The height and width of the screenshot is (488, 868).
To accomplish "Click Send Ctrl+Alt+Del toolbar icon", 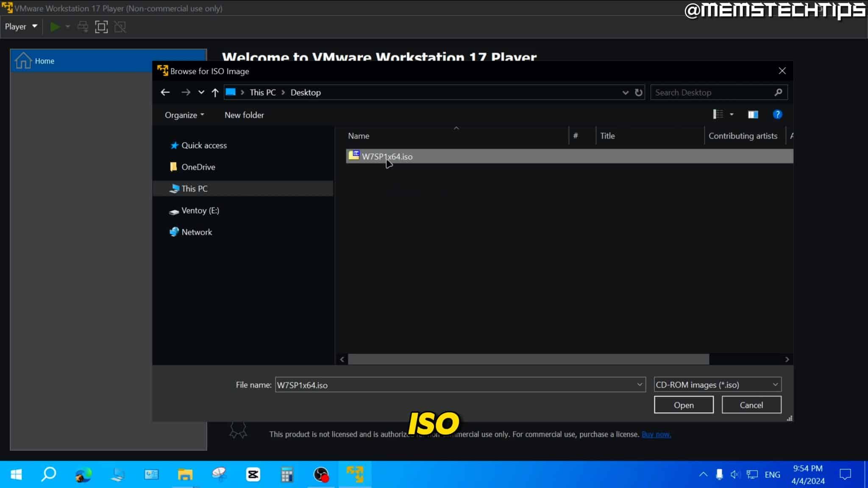I will point(83,27).
